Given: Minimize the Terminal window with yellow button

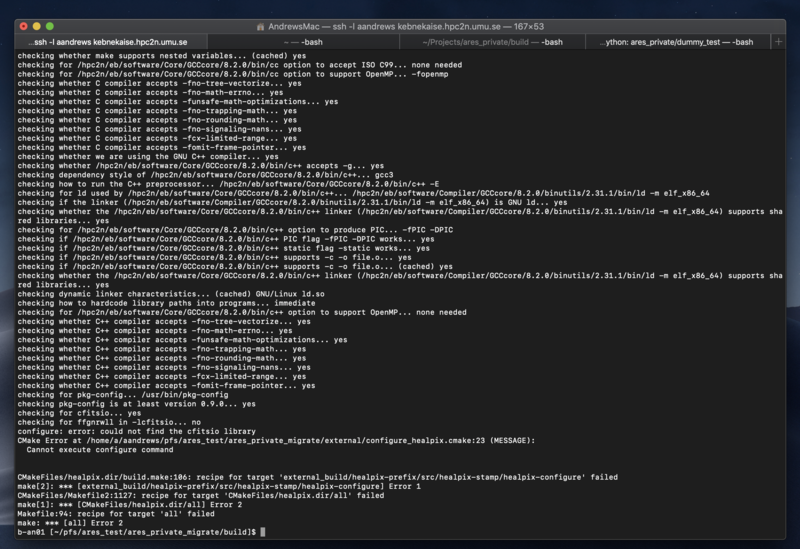Looking at the screenshot, I should click(35, 24).
